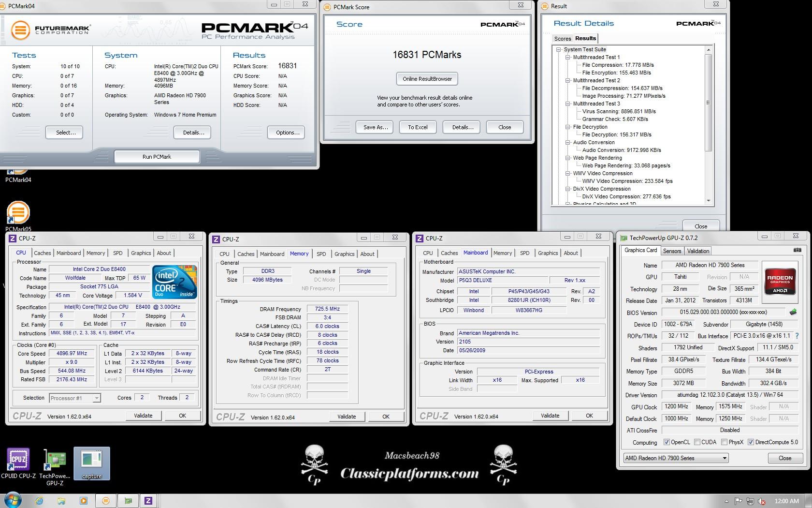Show hidden system tray icons arrow
Viewport: 812px width, 508px height.
(x=726, y=501)
